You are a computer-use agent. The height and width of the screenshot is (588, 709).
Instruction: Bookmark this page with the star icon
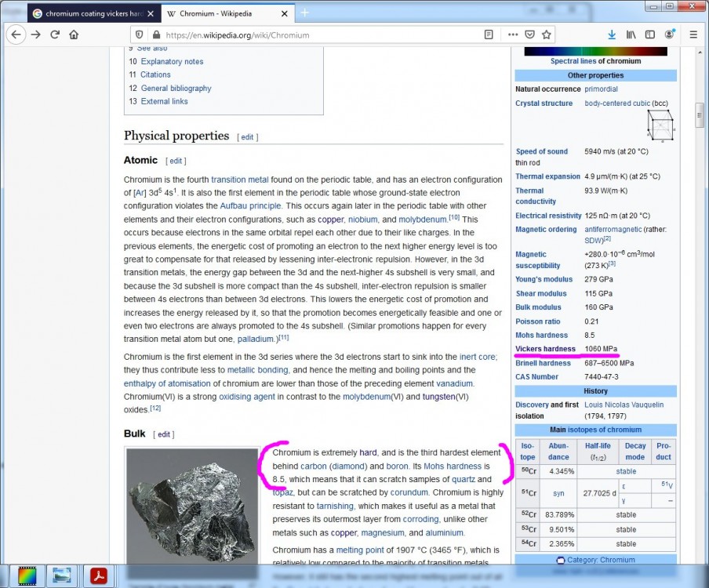coord(547,34)
